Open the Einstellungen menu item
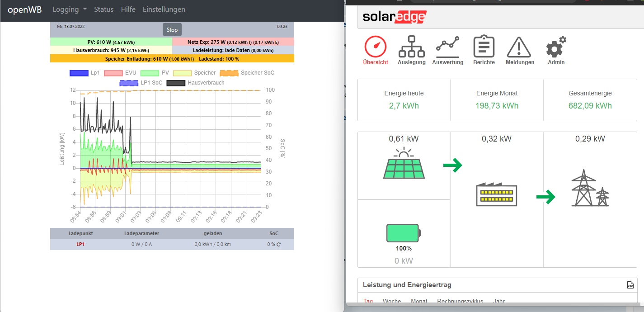The width and height of the screenshot is (644, 312). point(164,9)
